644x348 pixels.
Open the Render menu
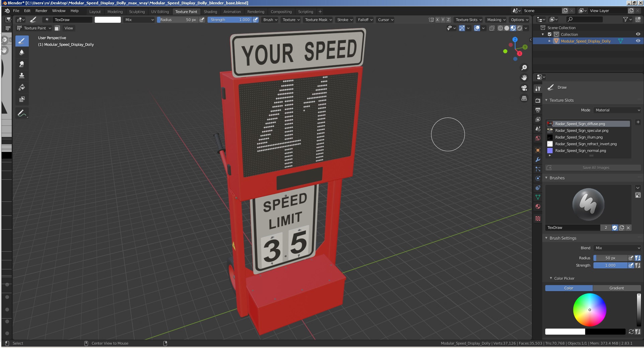point(42,11)
